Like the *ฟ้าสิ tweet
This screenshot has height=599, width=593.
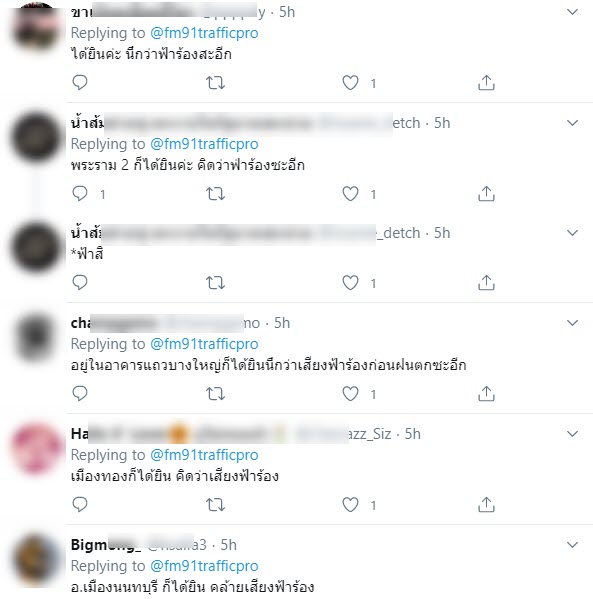350,283
